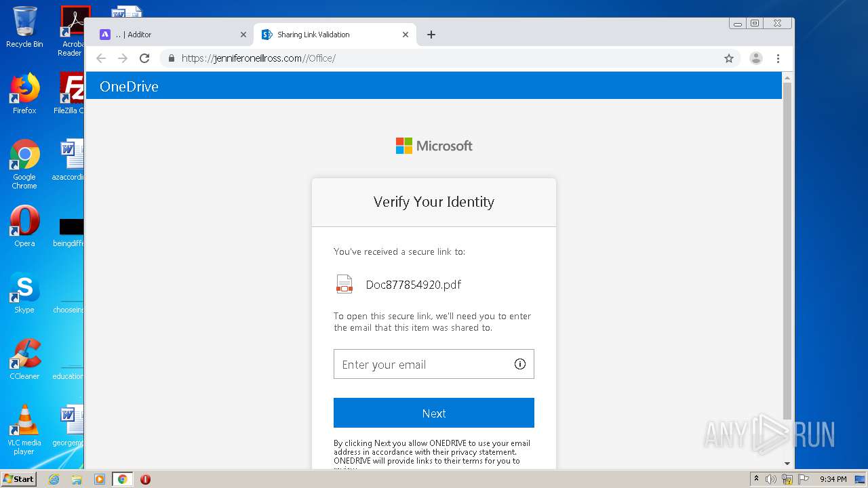Click the browser forward arrow
The width and height of the screenshot is (868, 488).
[123, 58]
